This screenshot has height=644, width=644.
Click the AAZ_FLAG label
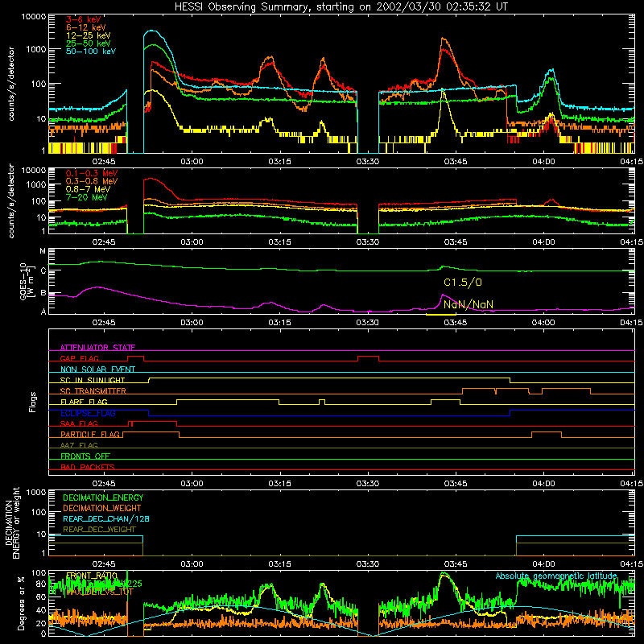click(79, 445)
